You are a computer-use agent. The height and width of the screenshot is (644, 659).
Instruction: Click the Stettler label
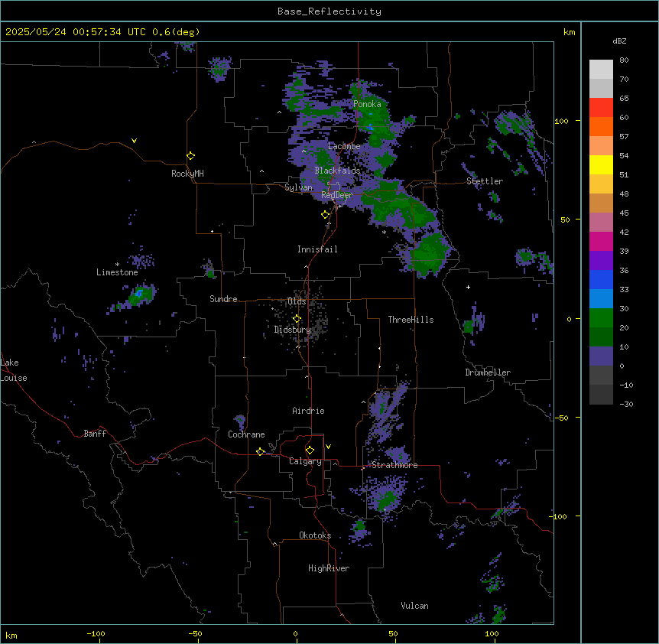click(485, 181)
